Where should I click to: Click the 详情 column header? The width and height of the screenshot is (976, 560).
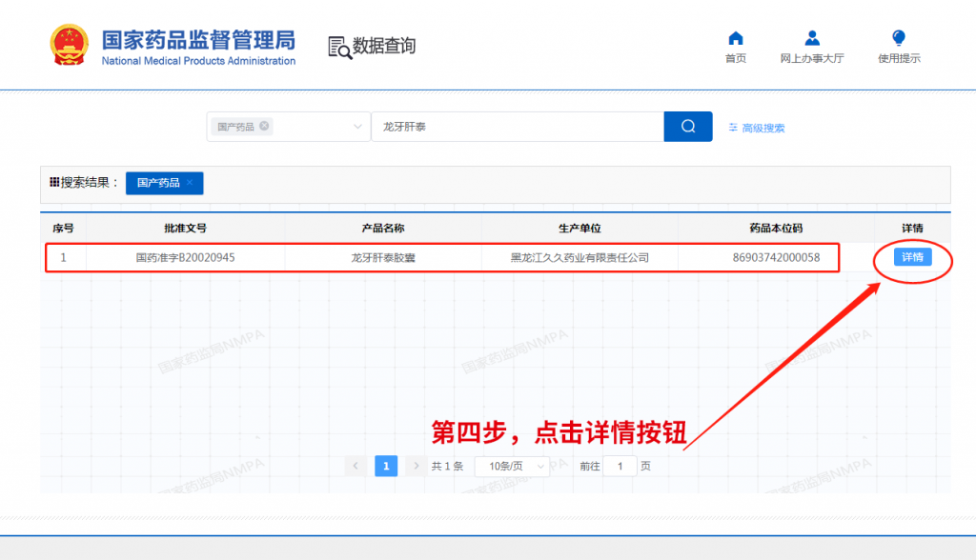click(x=912, y=229)
